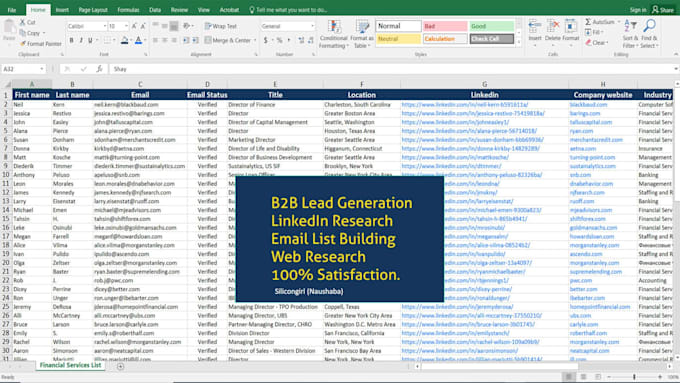
Task: Open Find & Select magnifier menu
Action: tap(649, 34)
